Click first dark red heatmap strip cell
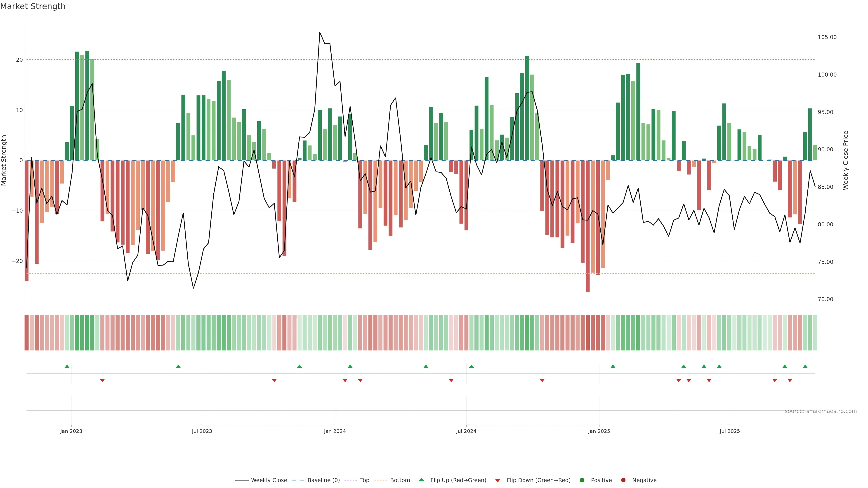The width and height of the screenshot is (868, 488). click(x=27, y=333)
